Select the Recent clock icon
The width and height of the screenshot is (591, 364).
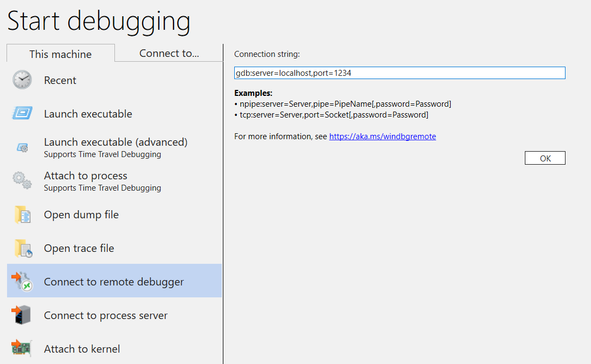click(21, 80)
